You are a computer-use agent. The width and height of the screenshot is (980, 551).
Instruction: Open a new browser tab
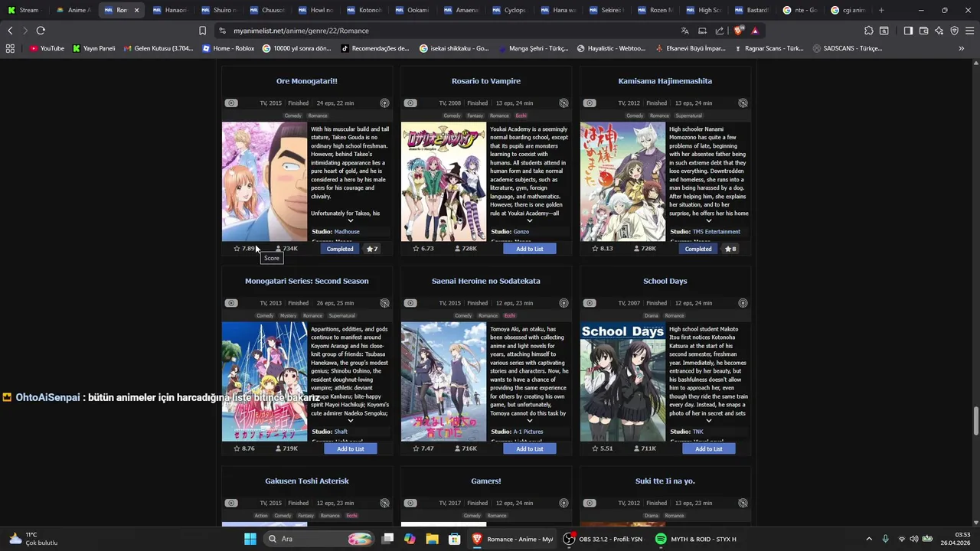tap(881, 10)
